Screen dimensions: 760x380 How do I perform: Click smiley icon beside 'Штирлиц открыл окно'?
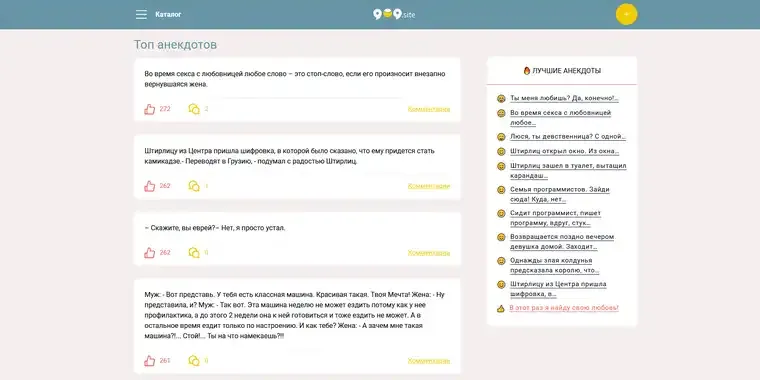(x=501, y=152)
